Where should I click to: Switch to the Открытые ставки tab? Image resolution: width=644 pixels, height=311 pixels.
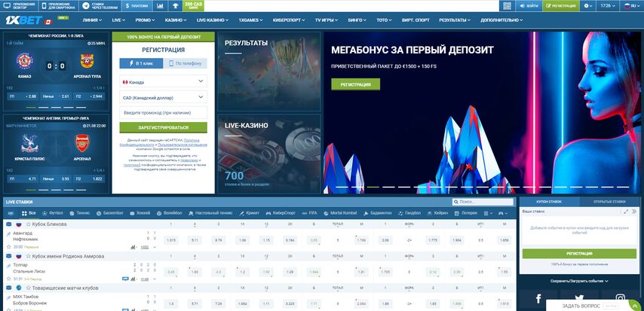point(609,202)
